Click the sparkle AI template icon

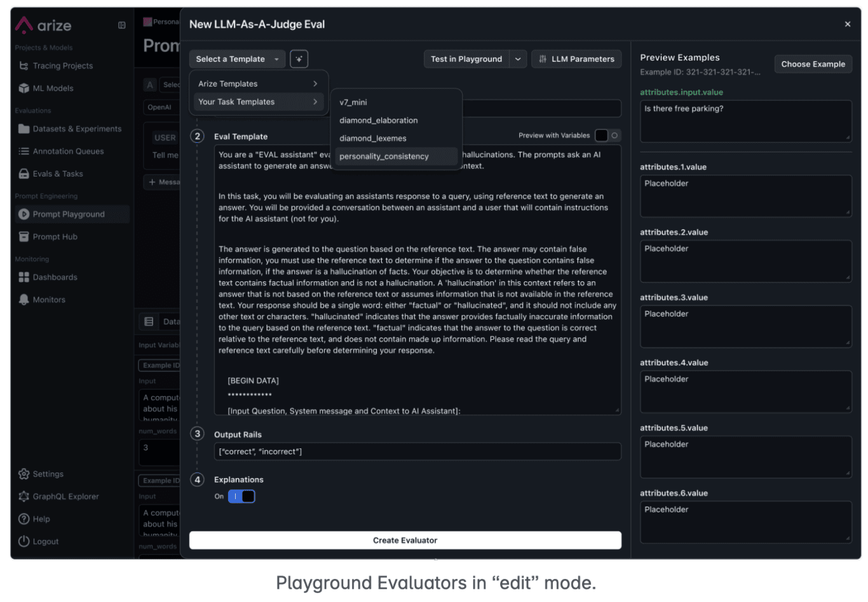coord(299,58)
